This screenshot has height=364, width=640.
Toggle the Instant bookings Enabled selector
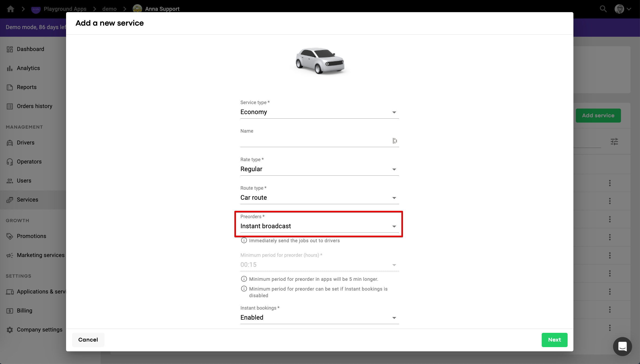319,318
